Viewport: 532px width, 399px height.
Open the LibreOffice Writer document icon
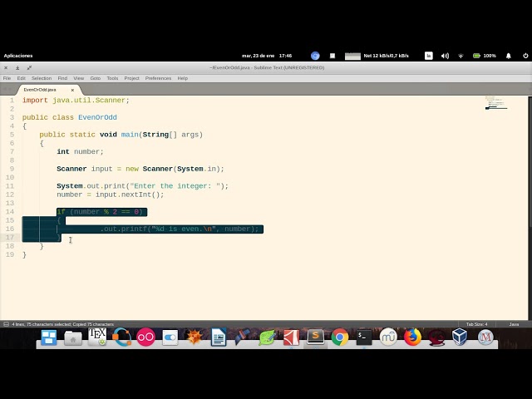pos(219,337)
